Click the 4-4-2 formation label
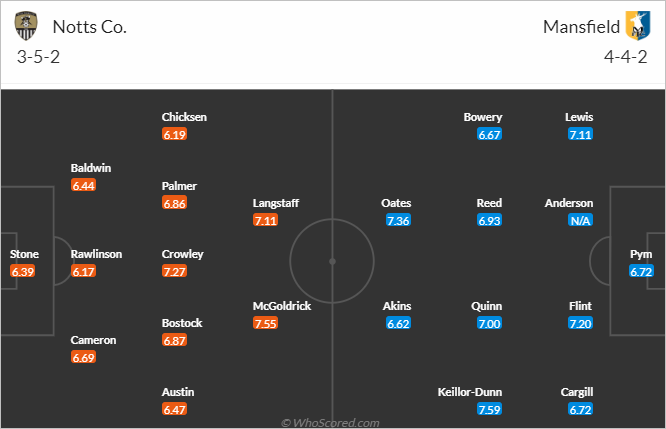This screenshot has height=429, width=666. [x=626, y=57]
